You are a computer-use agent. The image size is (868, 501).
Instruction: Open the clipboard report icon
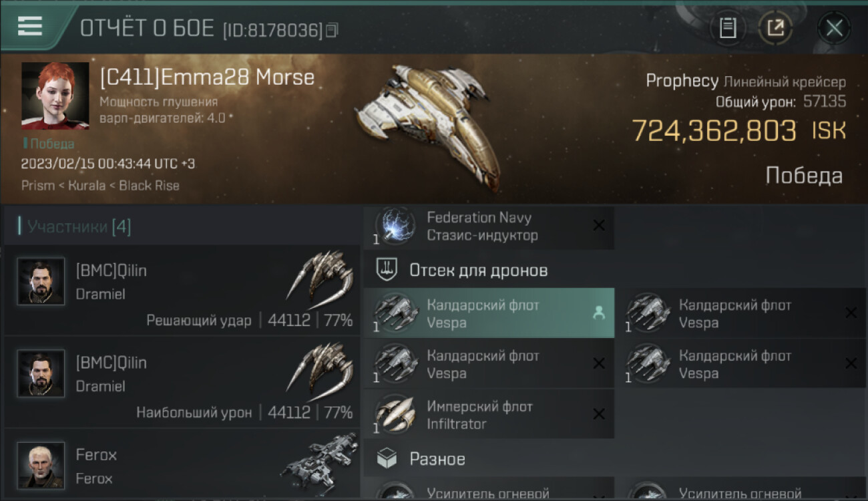point(728,28)
